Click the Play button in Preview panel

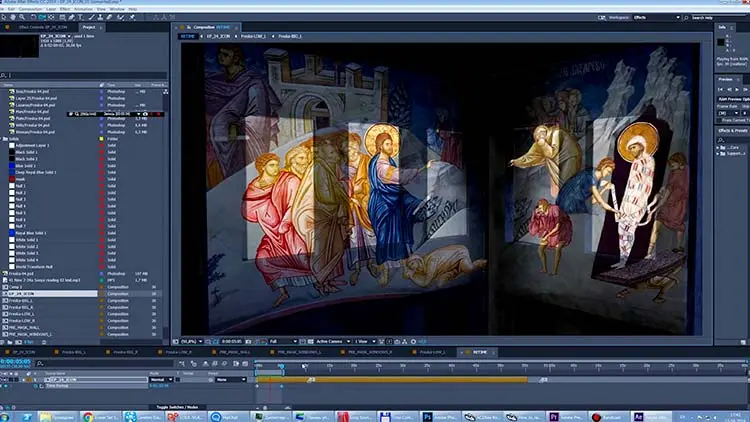coord(737,89)
